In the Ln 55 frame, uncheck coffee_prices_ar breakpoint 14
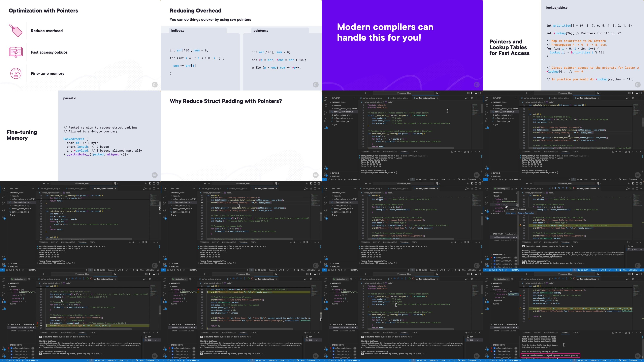Image resolution: width=644 pixels, height=362 pixels. pyautogui.click(x=494, y=261)
